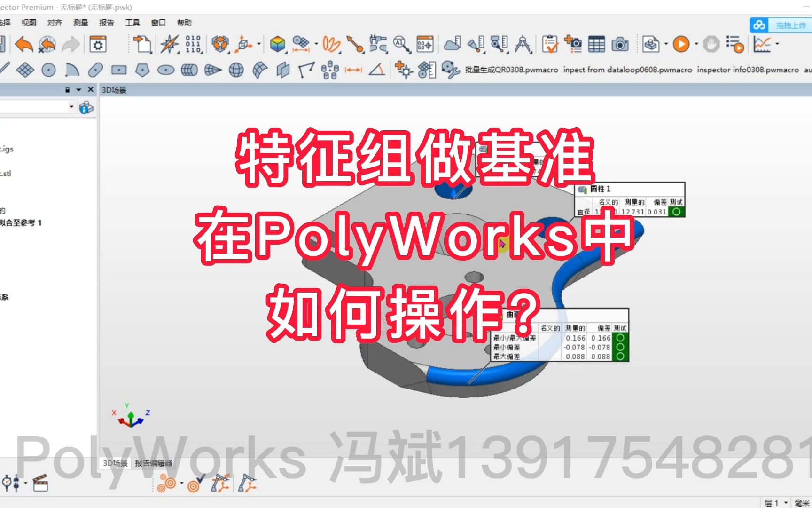Screen dimensions: 812x508
Task: Click the rainbow color map cube icon
Action: pyautogui.click(x=278, y=45)
